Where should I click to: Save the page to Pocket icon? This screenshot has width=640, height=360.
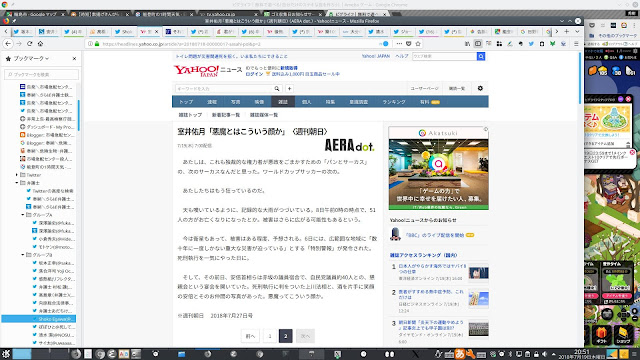pos(409,44)
